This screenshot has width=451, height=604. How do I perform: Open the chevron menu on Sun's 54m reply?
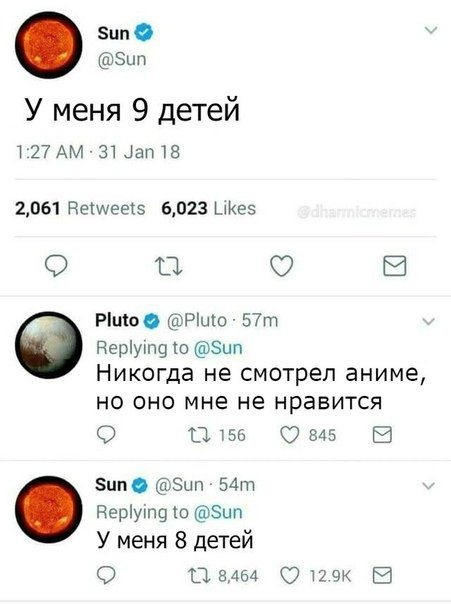pyautogui.click(x=429, y=486)
